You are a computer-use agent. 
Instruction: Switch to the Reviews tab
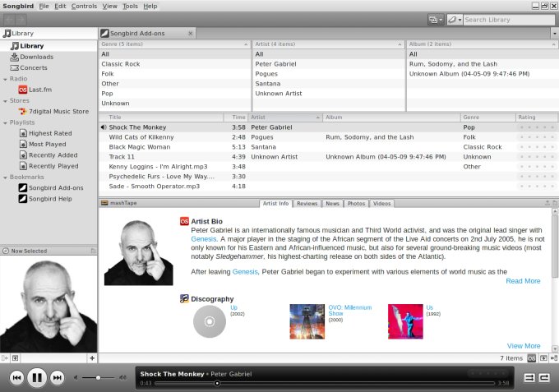pos(307,203)
